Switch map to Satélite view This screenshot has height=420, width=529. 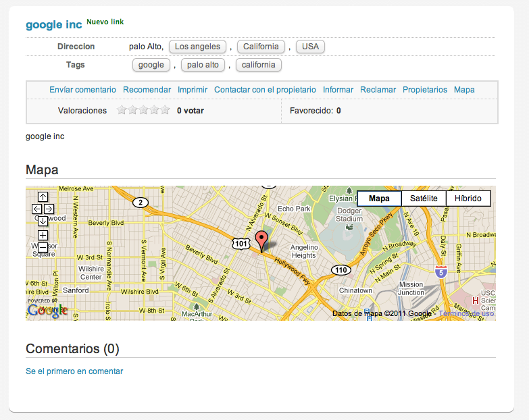[x=424, y=199]
